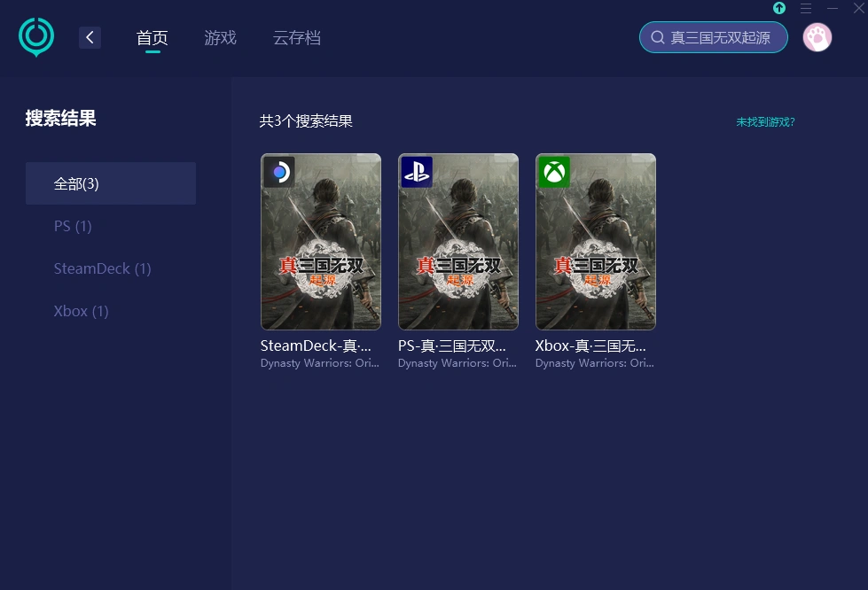The width and height of the screenshot is (868, 590).
Task: Click Dynasty Warriors subtitle under PS card
Action: (457, 363)
